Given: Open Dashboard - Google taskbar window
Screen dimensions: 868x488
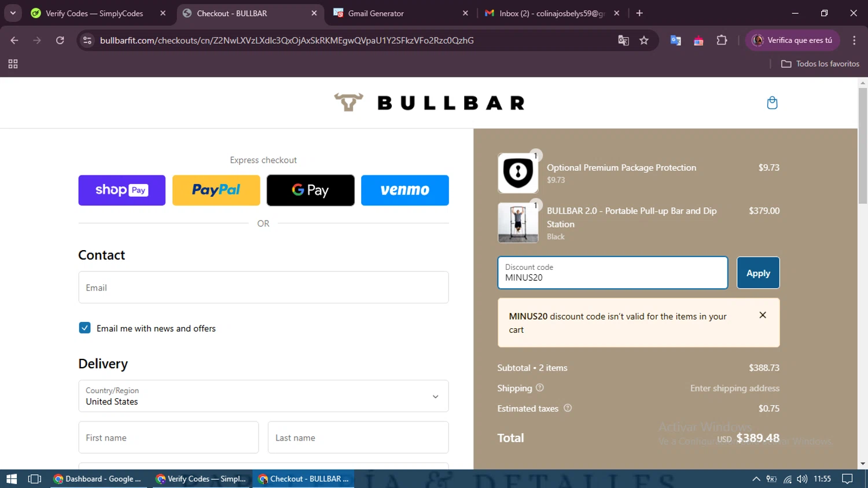Looking at the screenshot, I should pos(98,479).
